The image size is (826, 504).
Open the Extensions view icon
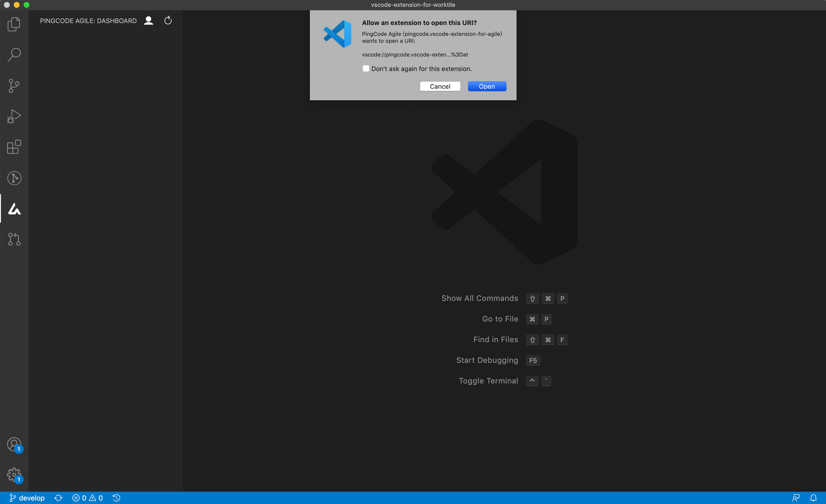(x=14, y=147)
